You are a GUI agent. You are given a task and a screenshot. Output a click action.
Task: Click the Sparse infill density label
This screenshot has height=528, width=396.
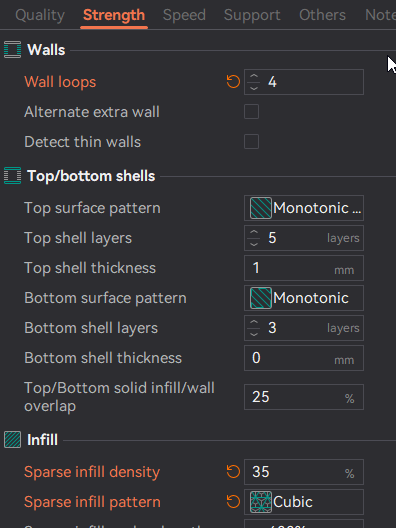(x=92, y=472)
